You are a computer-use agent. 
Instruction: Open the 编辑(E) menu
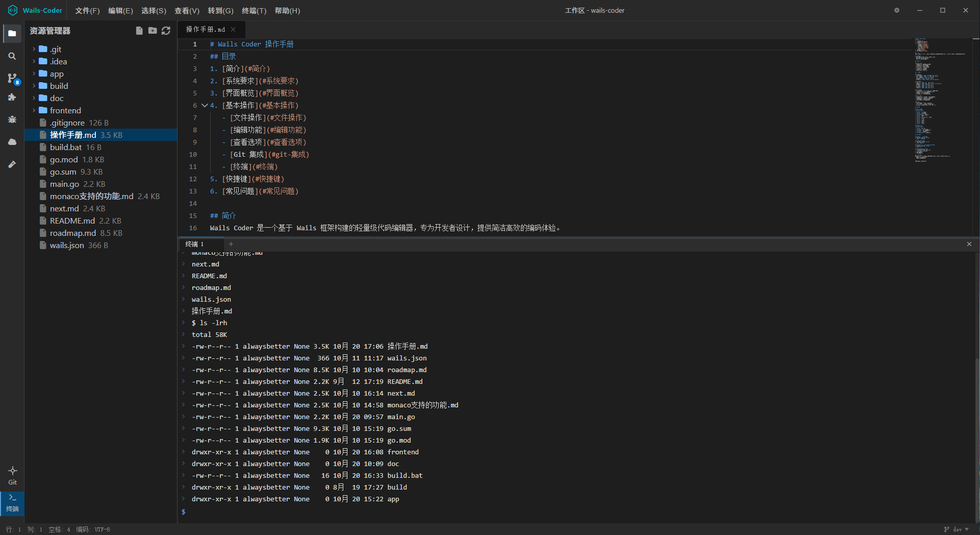pyautogui.click(x=120, y=11)
